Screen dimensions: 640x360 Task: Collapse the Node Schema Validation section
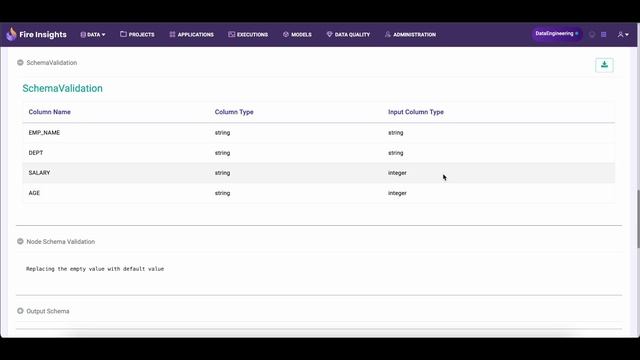click(x=20, y=241)
